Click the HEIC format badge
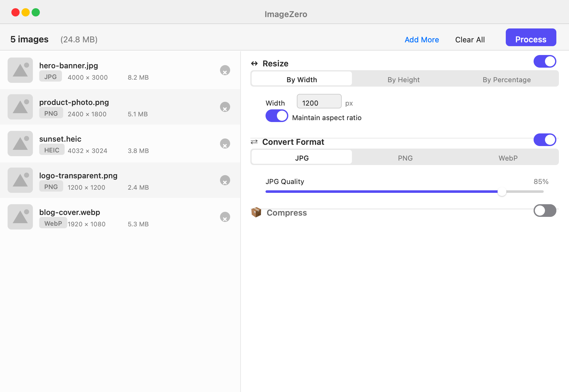This screenshot has height=392, width=569. 52,150
